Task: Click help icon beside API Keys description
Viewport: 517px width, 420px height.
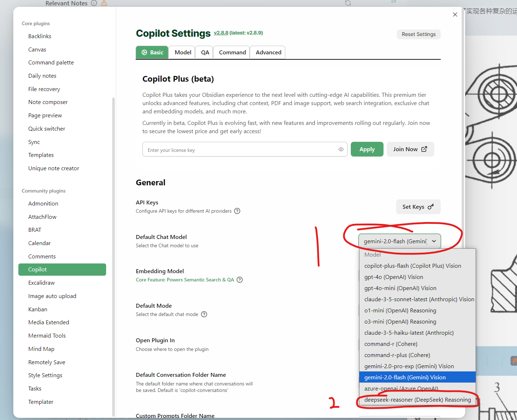Action: coord(237,211)
